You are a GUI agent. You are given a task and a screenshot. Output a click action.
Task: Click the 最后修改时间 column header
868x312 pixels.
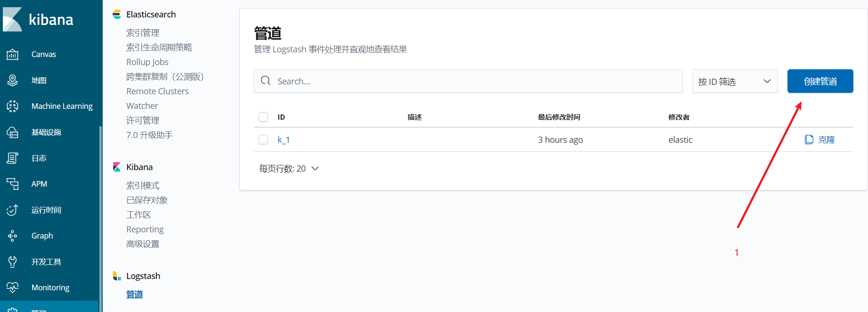pos(559,117)
